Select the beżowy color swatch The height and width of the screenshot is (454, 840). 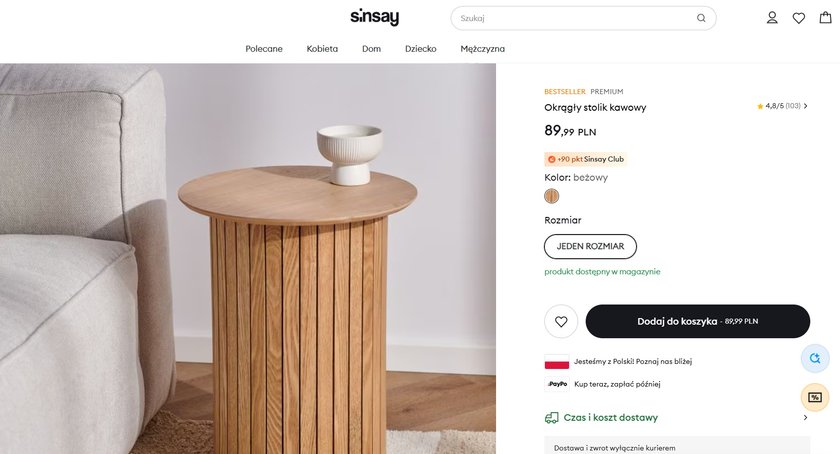pyautogui.click(x=552, y=196)
